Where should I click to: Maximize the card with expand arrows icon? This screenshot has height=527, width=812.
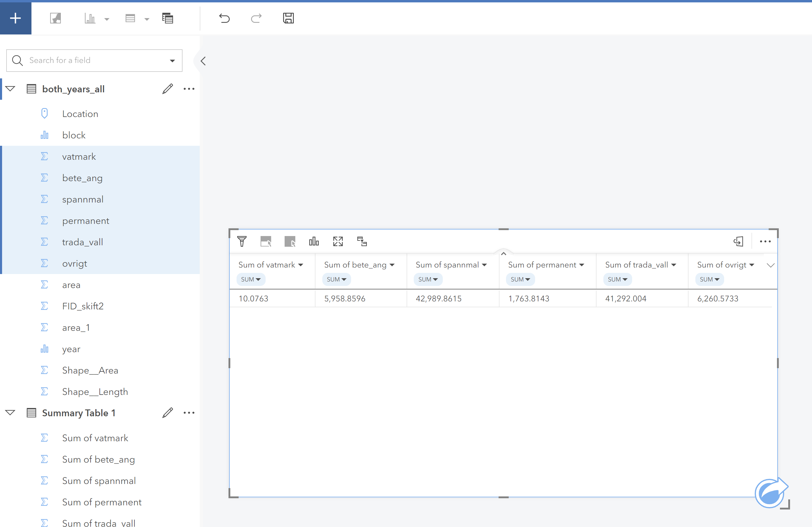338,241
